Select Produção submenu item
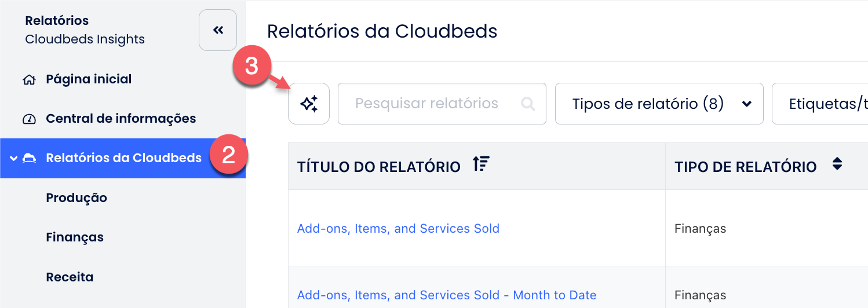 [76, 198]
